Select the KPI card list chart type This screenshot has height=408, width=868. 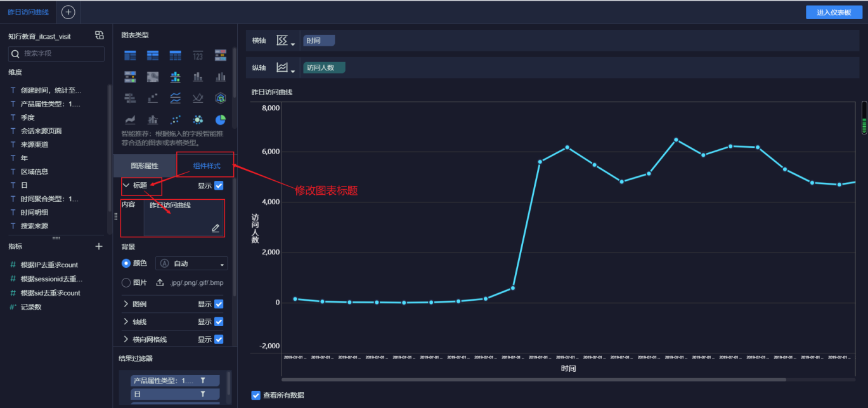coord(221,56)
